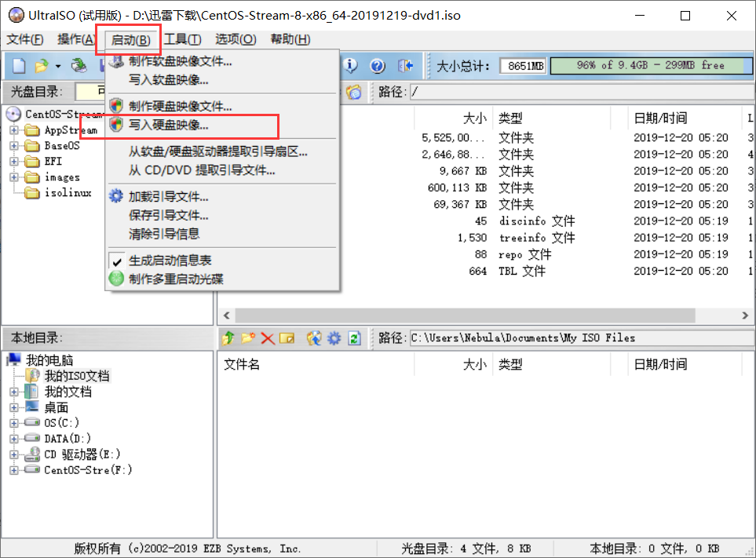The width and height of the screenshot is (756, 558).
Task: Click the 96% of 9.4GB capacity bar
Action: [652, 66]
